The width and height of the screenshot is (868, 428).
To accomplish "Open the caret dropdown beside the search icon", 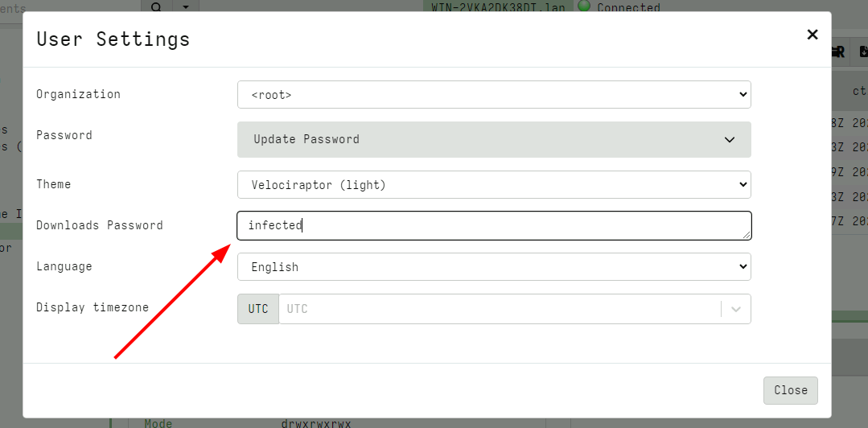I will tap(186, 6).
